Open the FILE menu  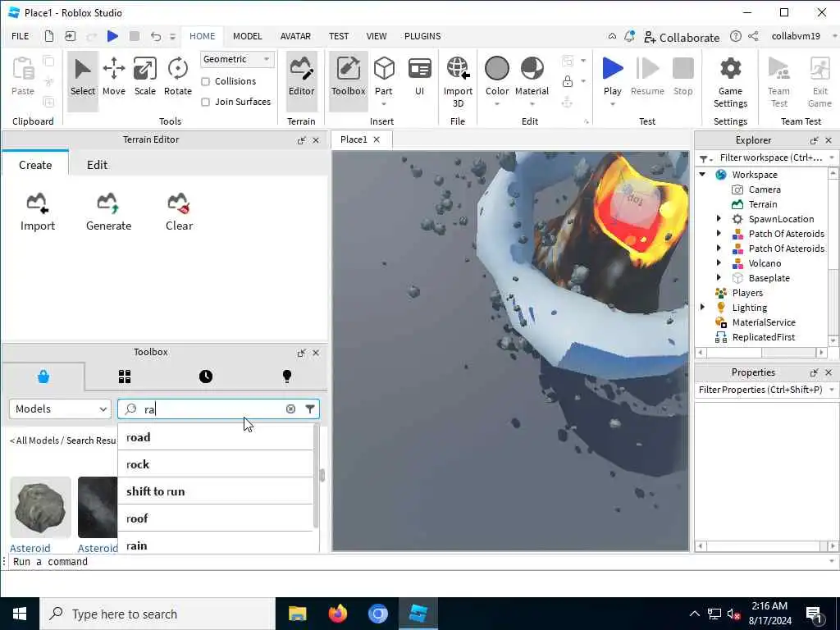pos(21,36)
